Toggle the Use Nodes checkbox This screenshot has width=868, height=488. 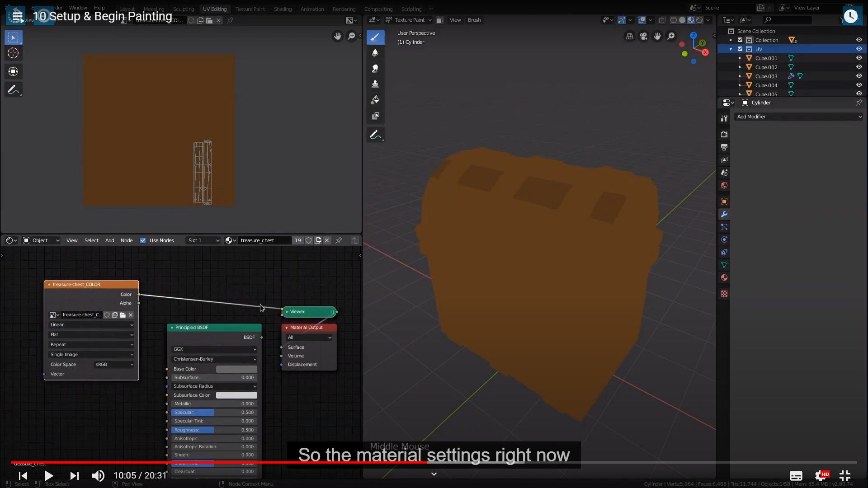tap(143, 240)
